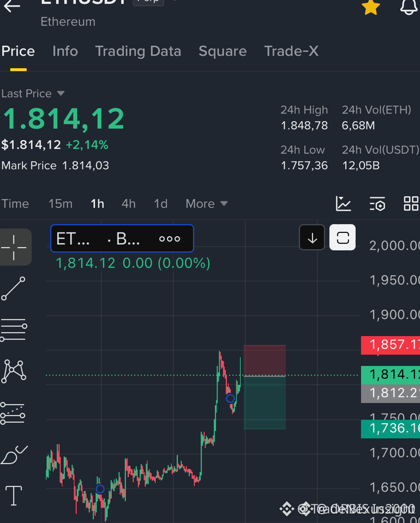
Task: Open the Trade-X tab
Action: tap(291, 51)
